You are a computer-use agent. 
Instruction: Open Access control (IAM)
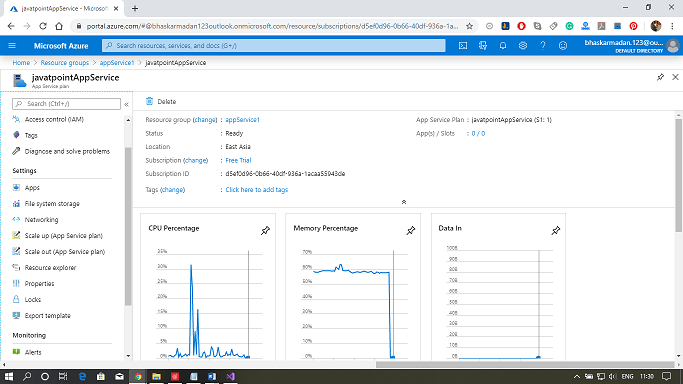pyautogui.click(x=54, y=119)
